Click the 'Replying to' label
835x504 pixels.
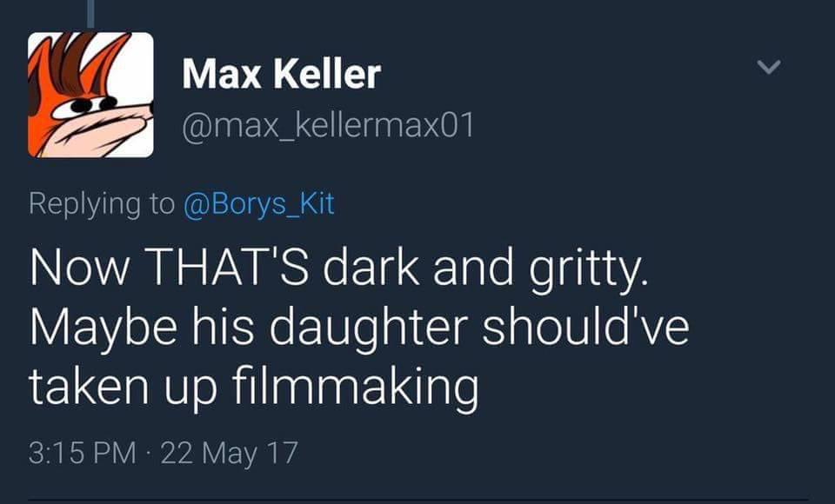[x=102, y=204]
